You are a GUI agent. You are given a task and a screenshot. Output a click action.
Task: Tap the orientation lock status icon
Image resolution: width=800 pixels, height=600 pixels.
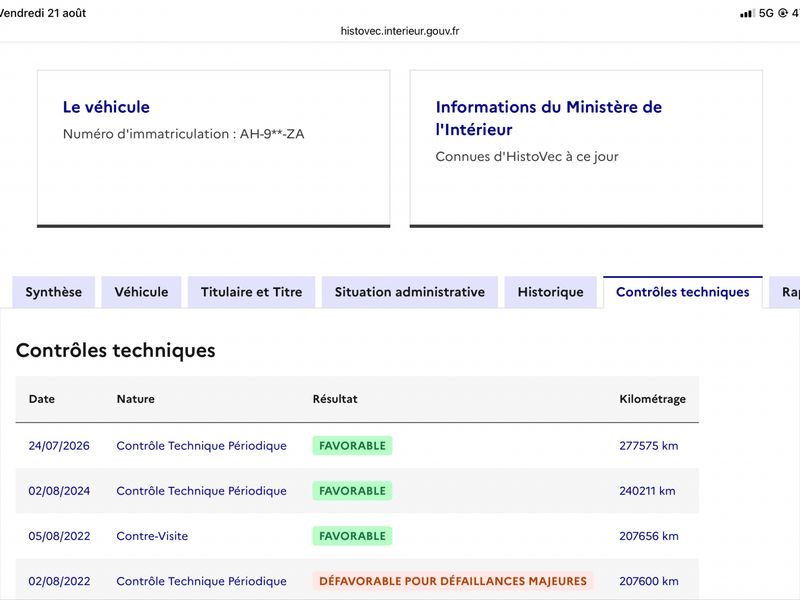tap(783, 13)
